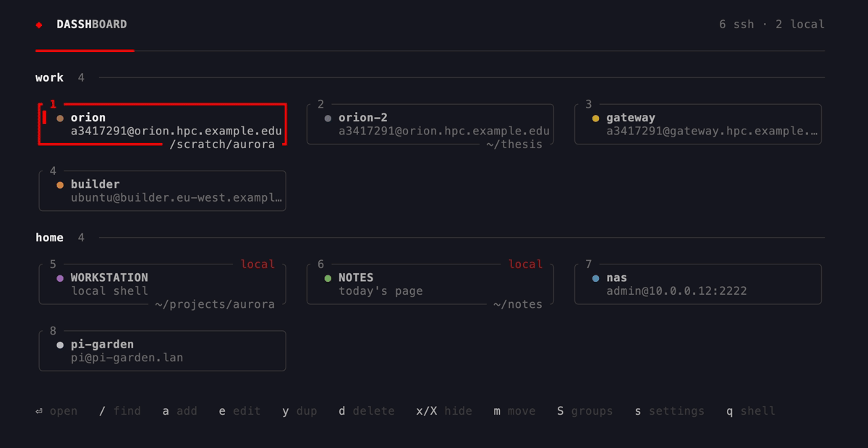Select the orion-2 host name
Viewport: 868px width, 448px height.
click(363, 118)
